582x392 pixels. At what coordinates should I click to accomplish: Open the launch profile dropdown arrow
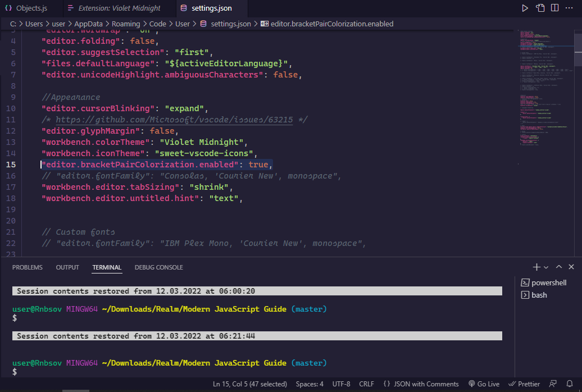point(546,267)
